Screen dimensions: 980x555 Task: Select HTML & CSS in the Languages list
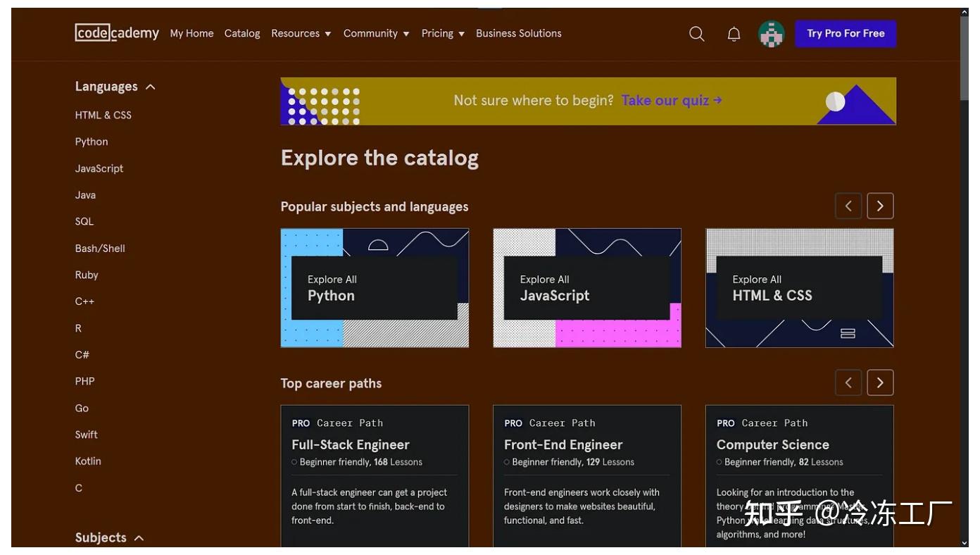[x=103, y=115]
